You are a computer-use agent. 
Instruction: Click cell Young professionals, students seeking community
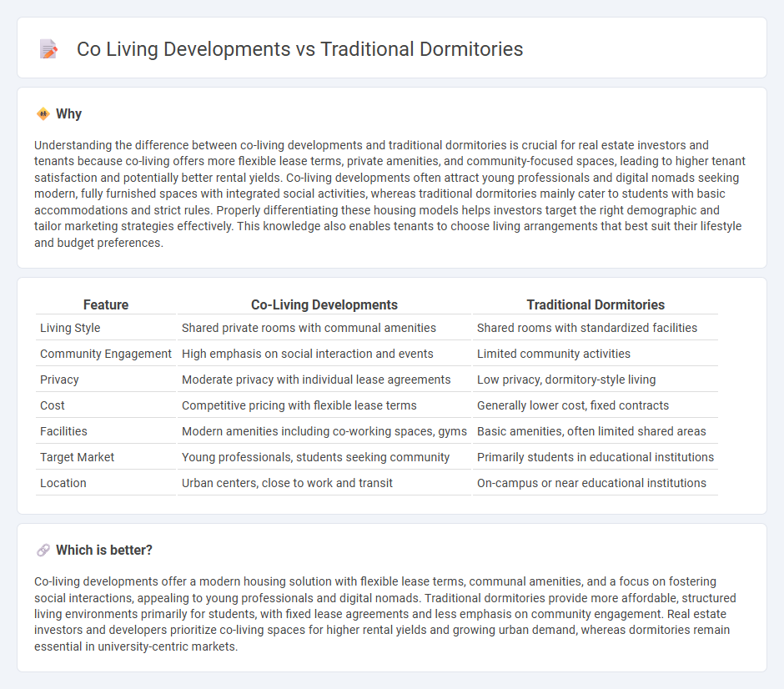click(315, 457)
